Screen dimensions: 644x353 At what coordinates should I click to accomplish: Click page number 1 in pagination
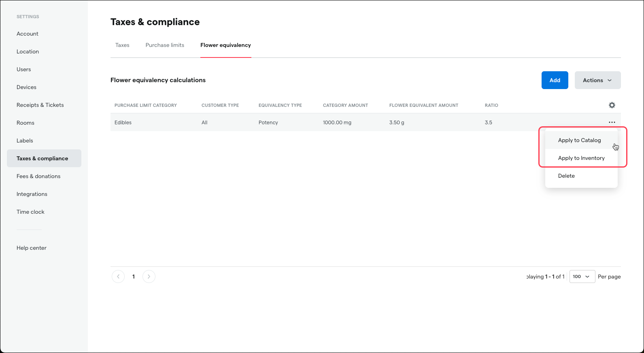pos(134,276)
